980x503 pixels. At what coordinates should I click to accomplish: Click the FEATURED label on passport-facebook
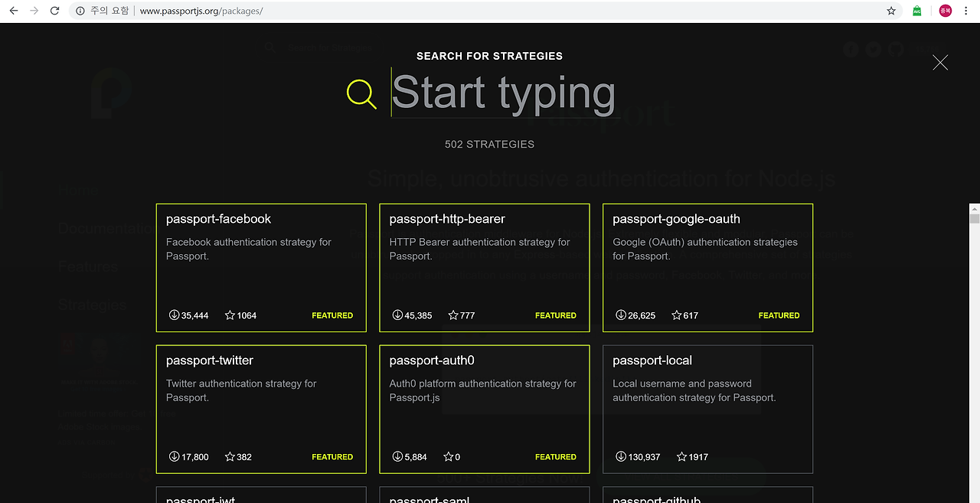332,315
